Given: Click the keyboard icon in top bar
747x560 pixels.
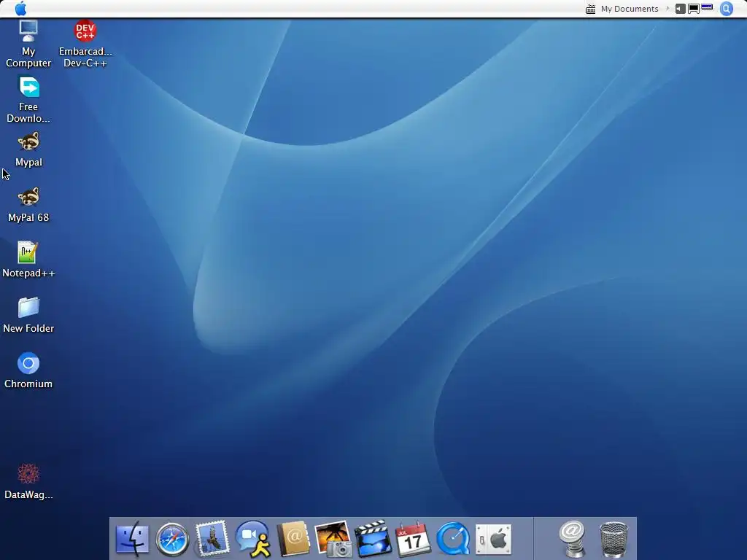Looking at the screenshot, I should [x=590, y=9].
